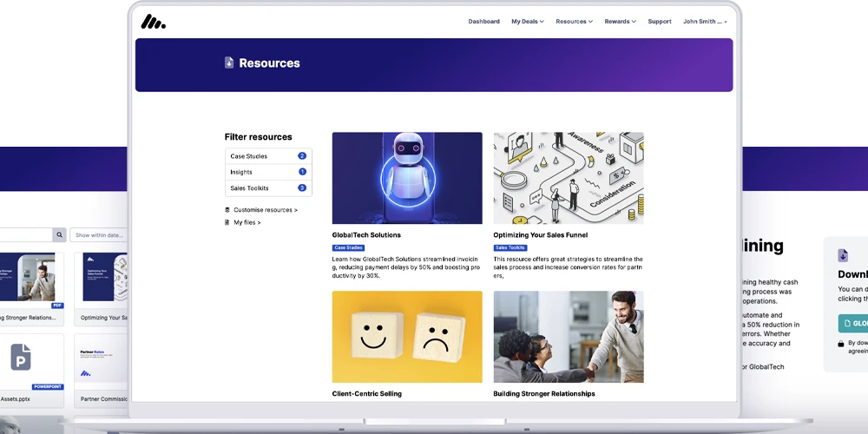The width and height of the screenshot is (868, 434).
Task: Click the download icon in right window panel
Action: pyautogui.click(x=843, y=255)
